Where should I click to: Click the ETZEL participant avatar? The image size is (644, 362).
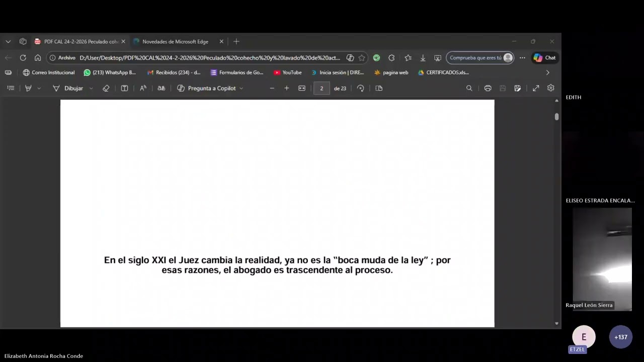click(x=584, y=337)
